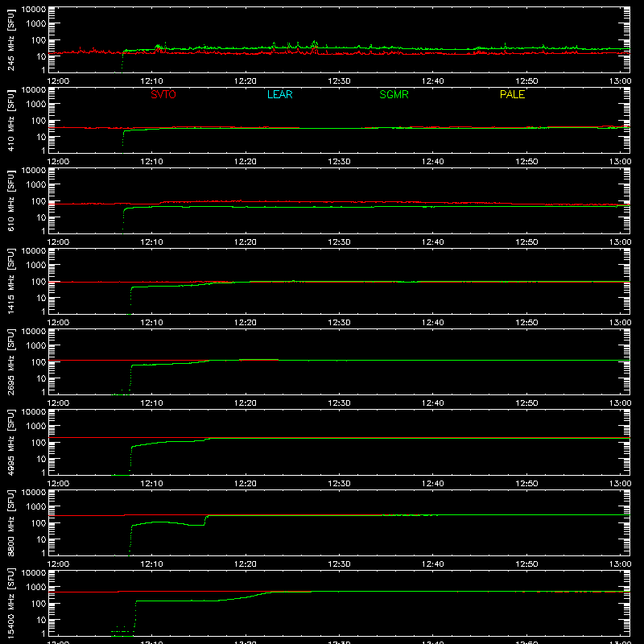Click 12:10 tick label of 4995 MHz panel
Screen dimensions: 644x644
point(151,484)
